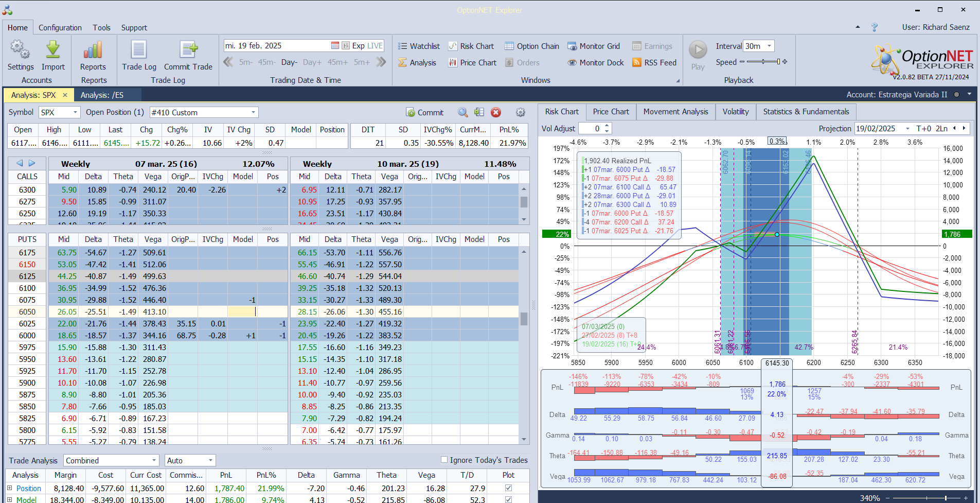Viewport: 980px width, 503px height.
Task: Switch to the Volatility tab
Action: coord(735,112)
